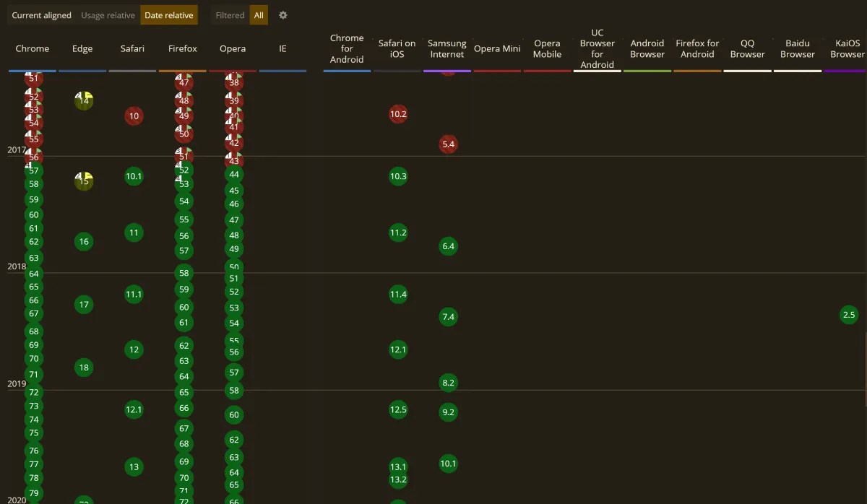Click the Edge 14 partial support circle

click(84, 101)
